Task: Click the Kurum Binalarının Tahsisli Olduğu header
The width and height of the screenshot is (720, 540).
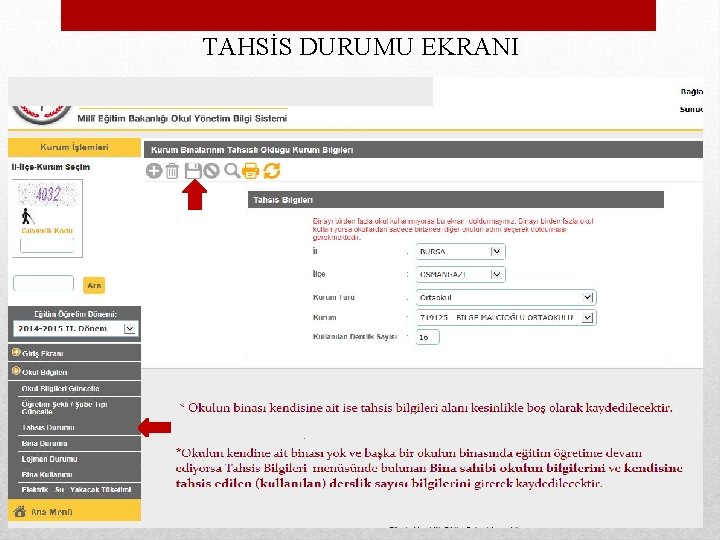Action: 423,150
